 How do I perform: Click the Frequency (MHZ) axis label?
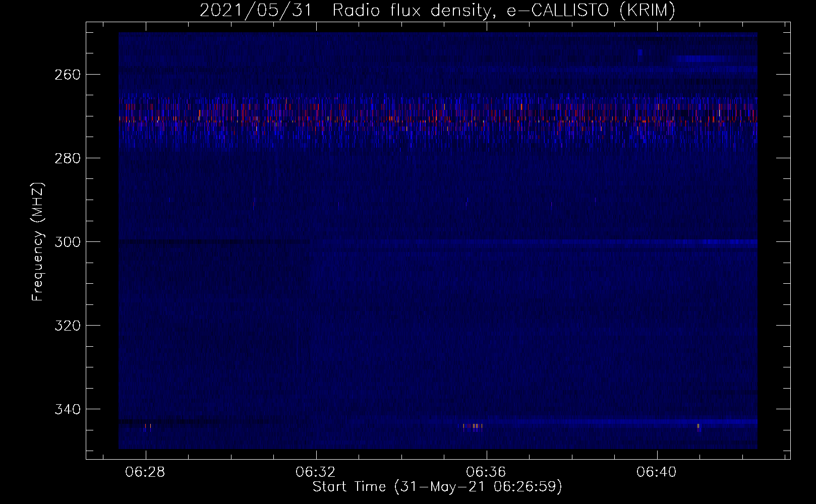[38, 241]
